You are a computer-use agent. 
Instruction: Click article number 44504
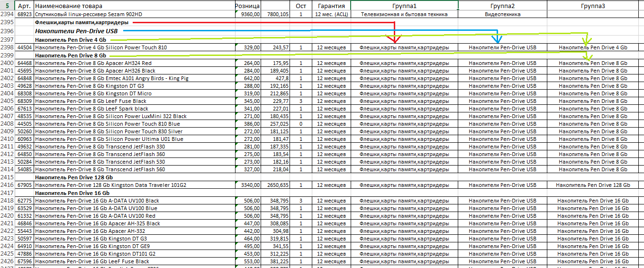pyautogui.click(x=24, y=47)
